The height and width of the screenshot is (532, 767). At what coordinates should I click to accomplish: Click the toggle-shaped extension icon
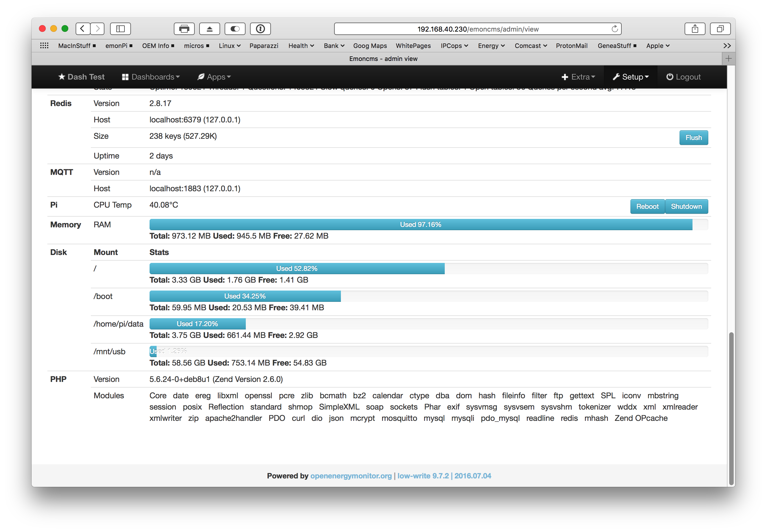point(235,29)
